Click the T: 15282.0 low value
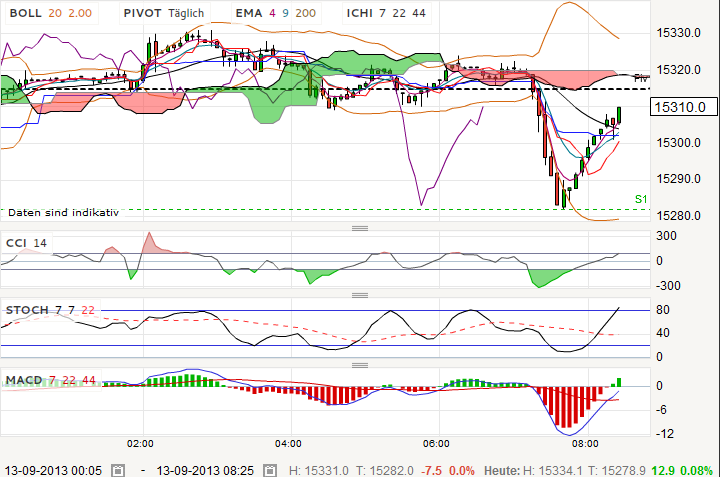This screenshot has width=720, height=477. click(x=385, y=471)
